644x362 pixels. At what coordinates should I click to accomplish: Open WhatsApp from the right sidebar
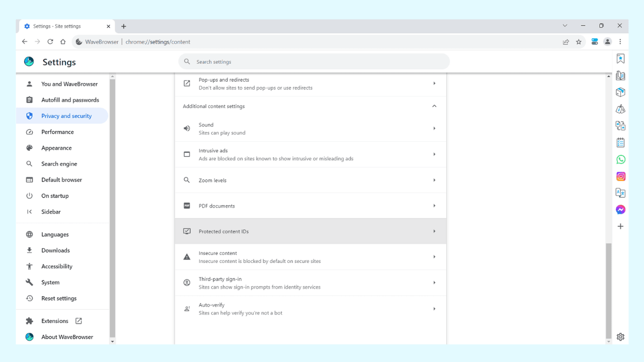[620, 159]
